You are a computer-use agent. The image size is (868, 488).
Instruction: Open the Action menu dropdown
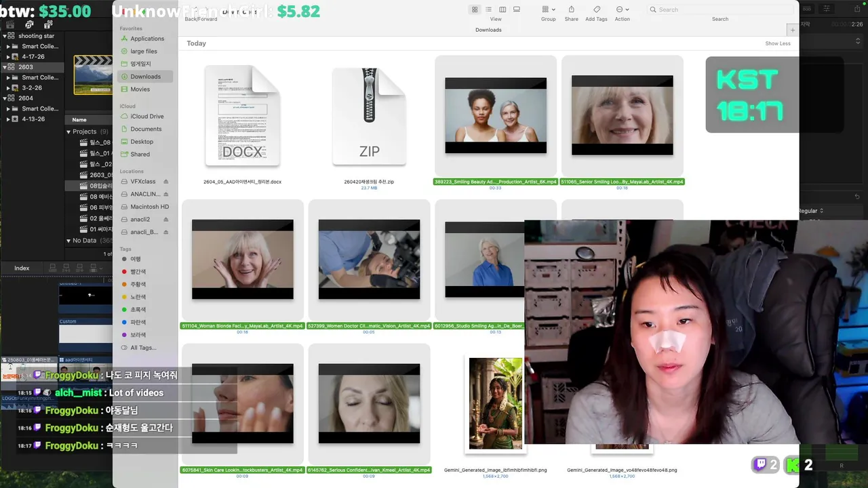click(x=623, y=9)
